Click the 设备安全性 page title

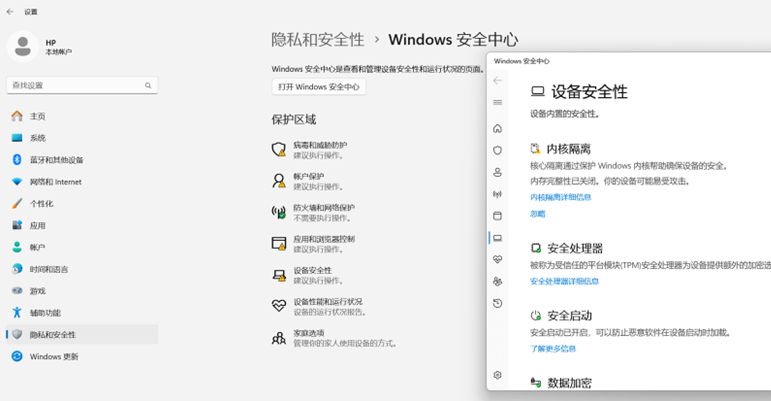589,92
